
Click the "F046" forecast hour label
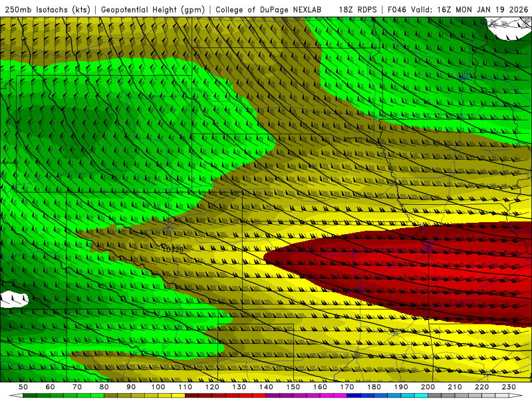(397, 10)
